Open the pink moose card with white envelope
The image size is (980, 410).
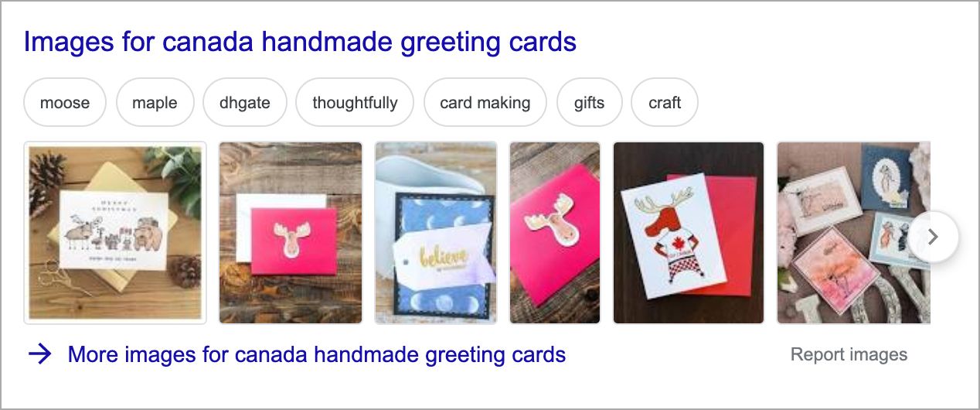point(291,232)
